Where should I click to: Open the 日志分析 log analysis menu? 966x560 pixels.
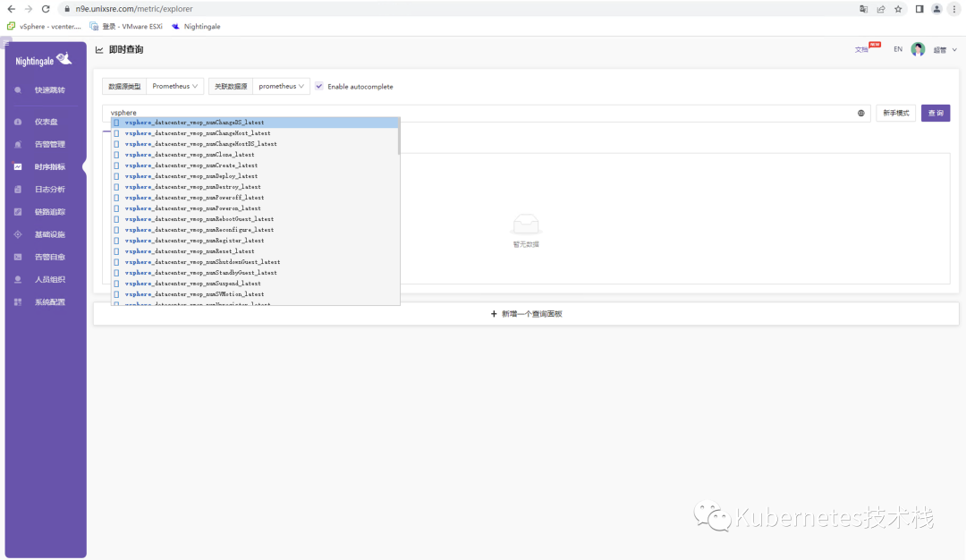[x=45, y=189]
